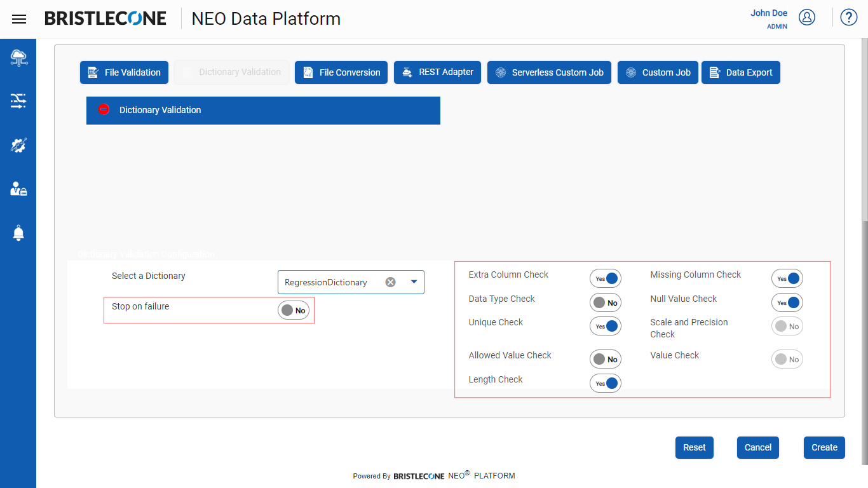Viewport: 868px width, 488px height.
Task: Click the Stop on failure label
Action: coord(140,306)
